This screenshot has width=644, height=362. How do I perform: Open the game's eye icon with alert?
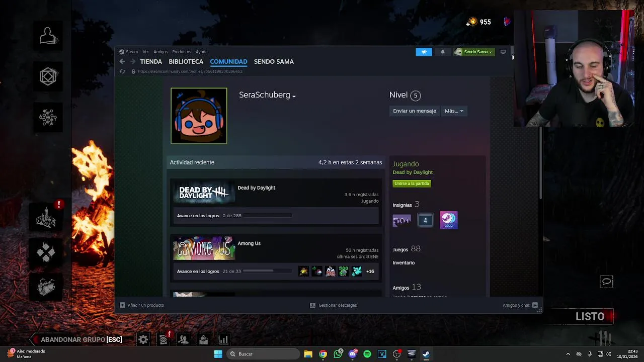164,340
